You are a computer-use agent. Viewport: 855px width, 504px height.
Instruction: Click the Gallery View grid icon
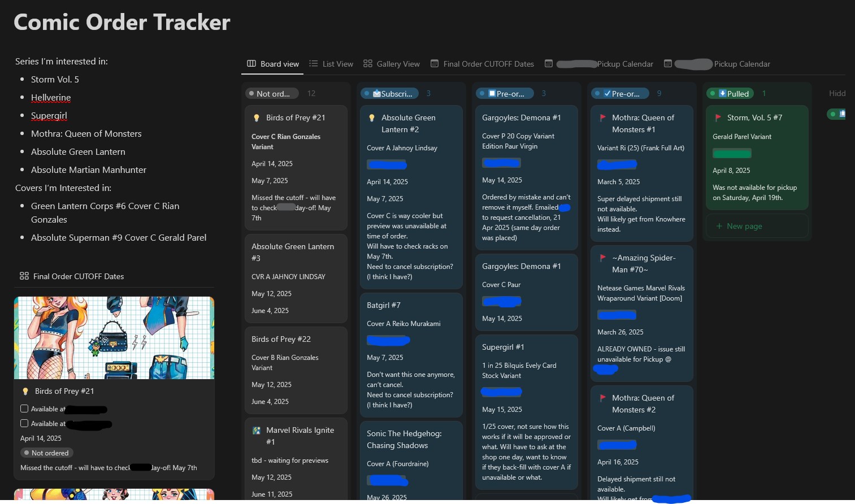pyautogui.click(x=368, y=64)
